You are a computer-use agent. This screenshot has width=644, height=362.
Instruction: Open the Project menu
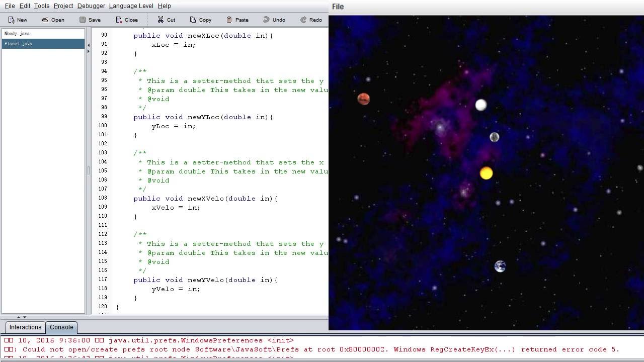pos(63,6)
